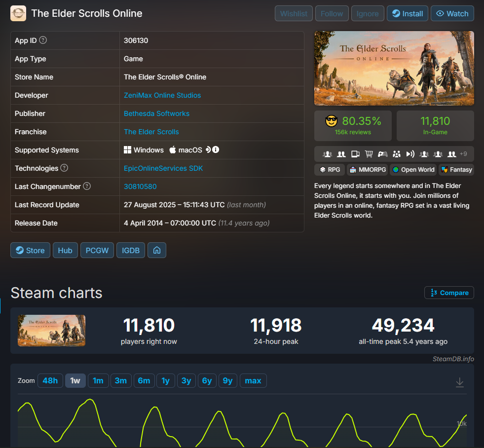The height and width of the screenshot is (448, 484).
Task: Click the Wishlist button
Action: point(294,14)
